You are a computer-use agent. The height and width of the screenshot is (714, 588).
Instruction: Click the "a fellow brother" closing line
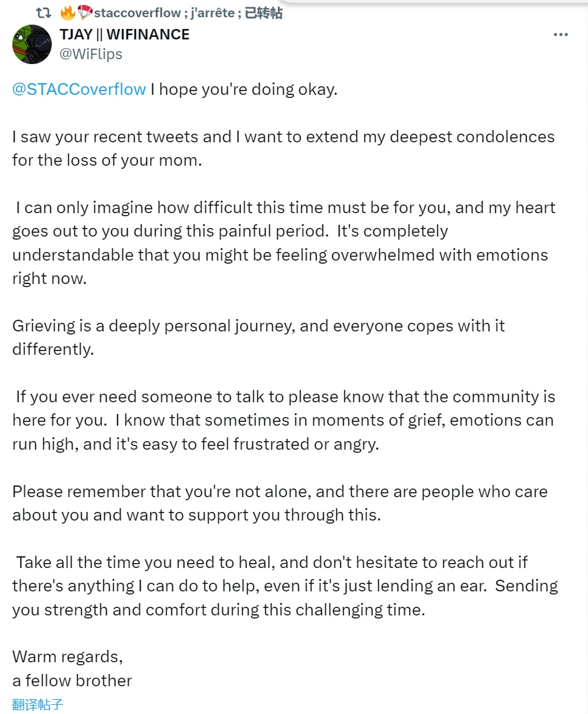(x=72, y=681)
